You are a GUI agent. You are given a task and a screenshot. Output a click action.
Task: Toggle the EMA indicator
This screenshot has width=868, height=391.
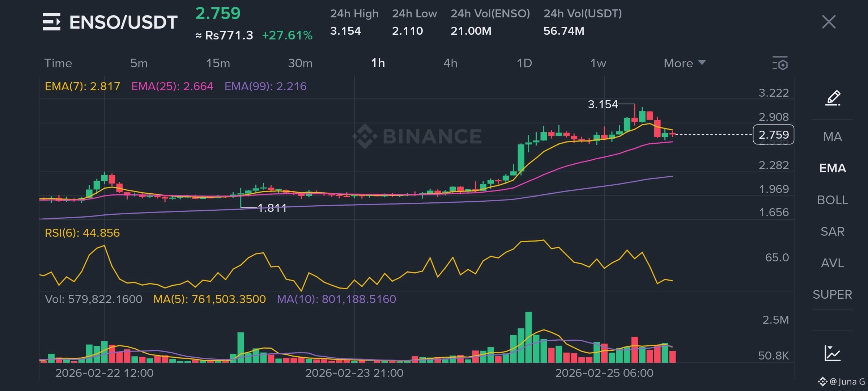point(833,168)
